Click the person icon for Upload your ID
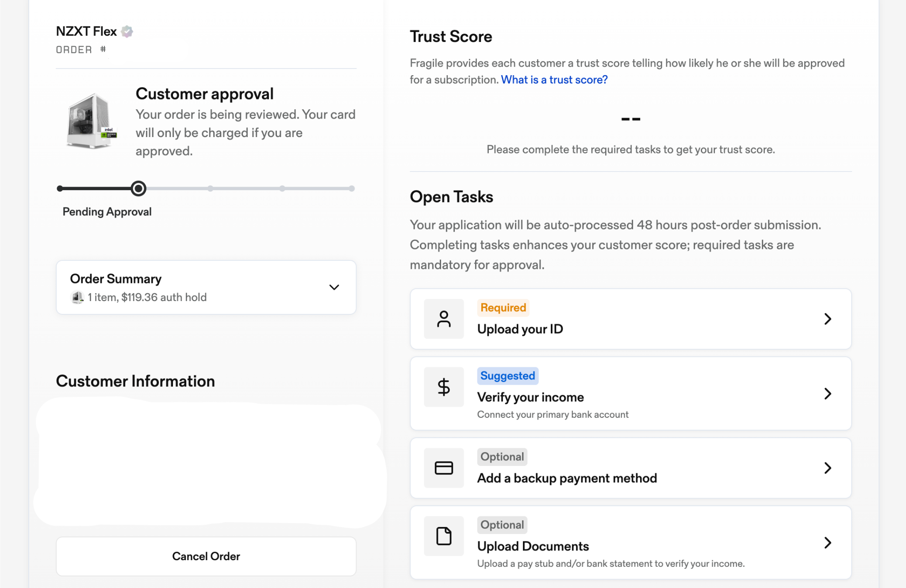Screen dimensions: 906x588 [x=444, y=319]
